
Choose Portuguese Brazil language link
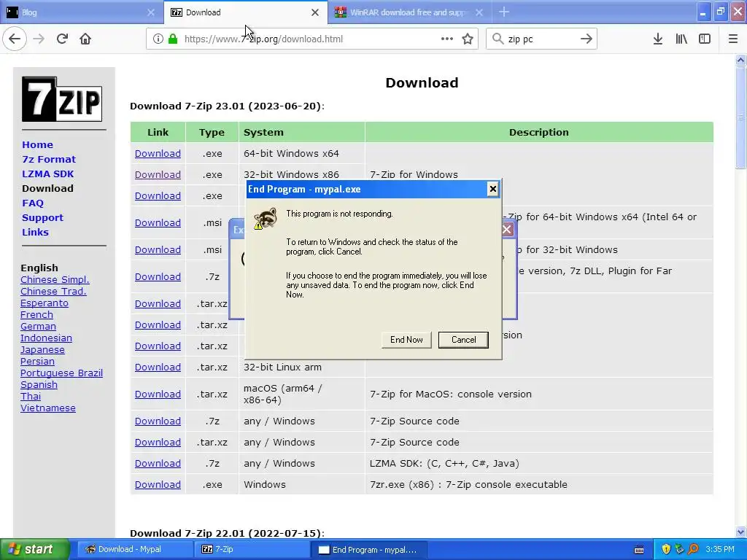tap(61, 373)
